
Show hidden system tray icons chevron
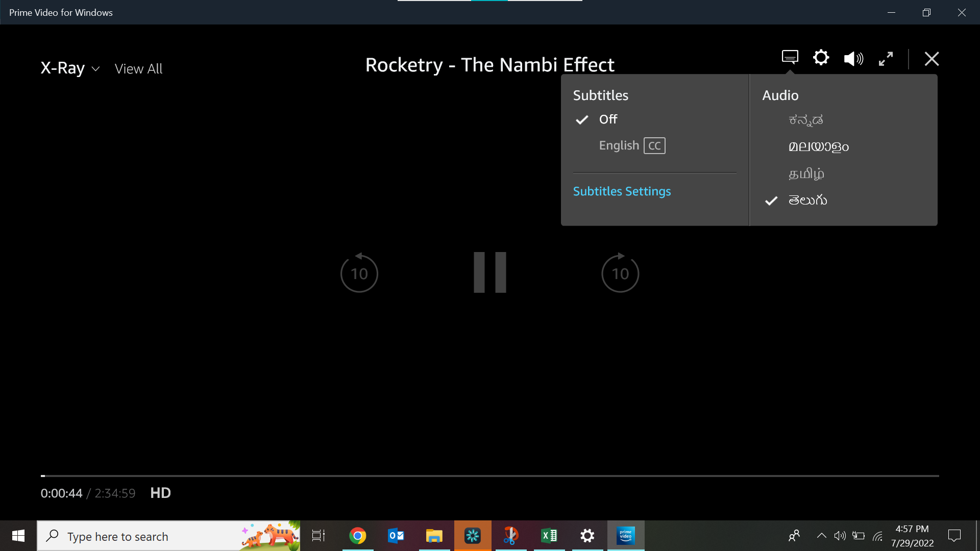[x=821, y=536]
